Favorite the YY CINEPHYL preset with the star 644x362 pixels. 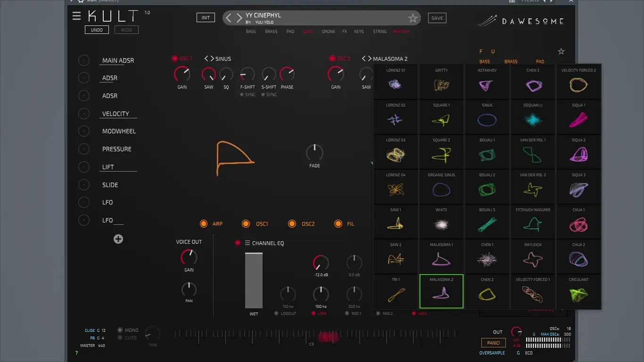413,18
